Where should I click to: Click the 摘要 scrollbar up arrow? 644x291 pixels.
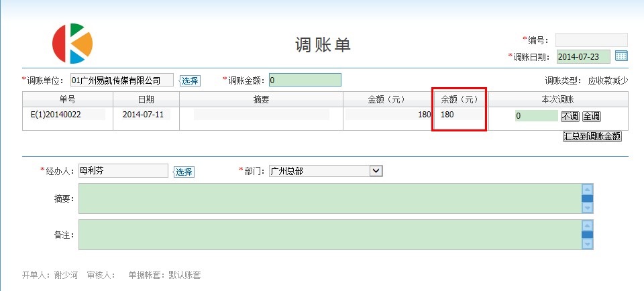coord(587,189)
